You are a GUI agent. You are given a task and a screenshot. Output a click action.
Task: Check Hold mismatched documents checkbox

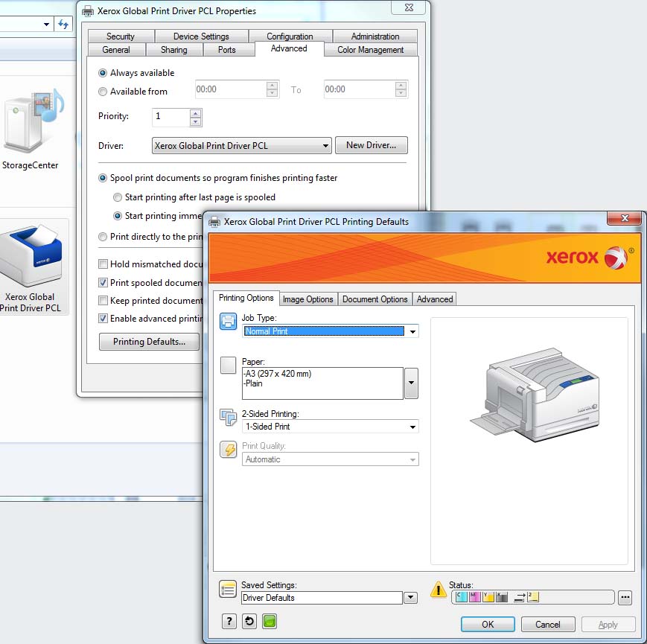pyautogui.click(x=103, y=264)
